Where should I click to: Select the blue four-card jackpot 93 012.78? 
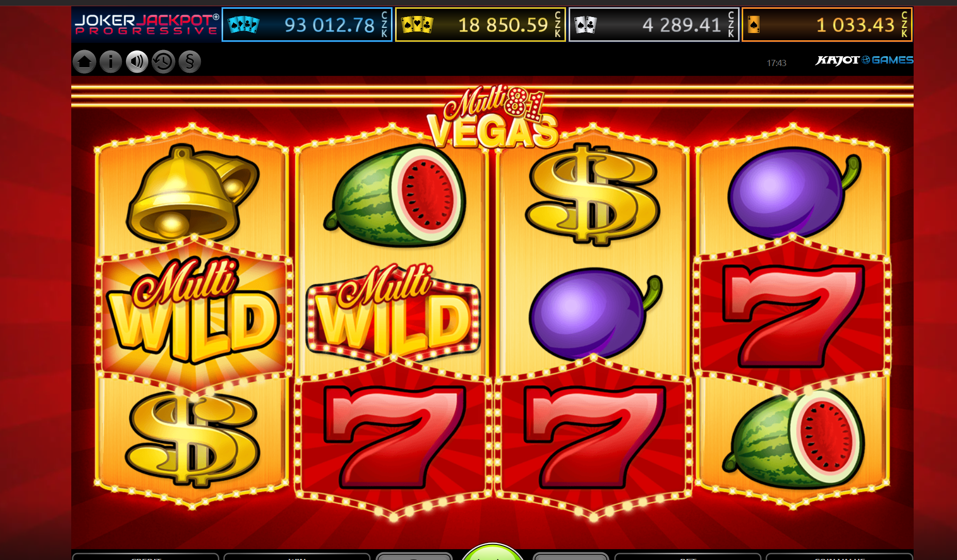click(x=307, y=24)
